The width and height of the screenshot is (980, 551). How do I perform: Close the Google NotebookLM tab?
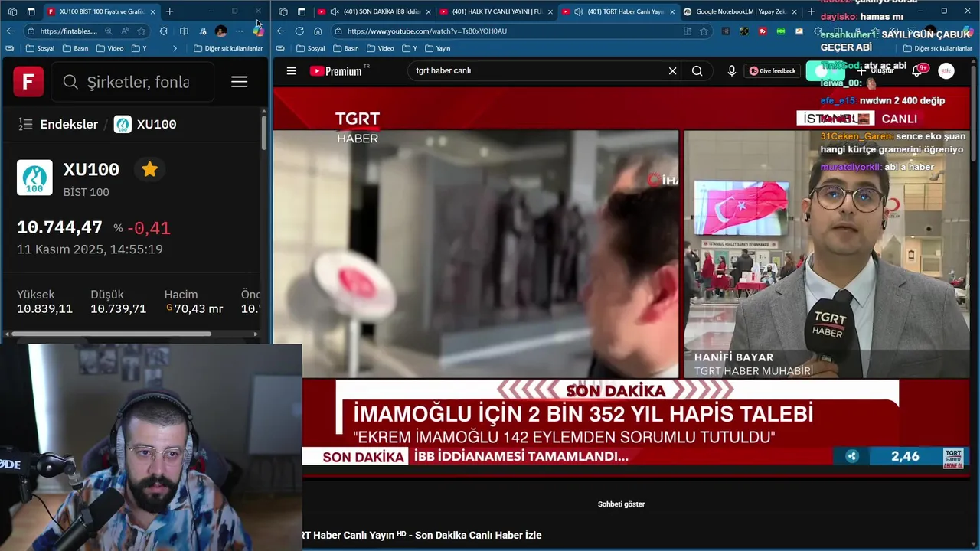click(x=795, y=11)
